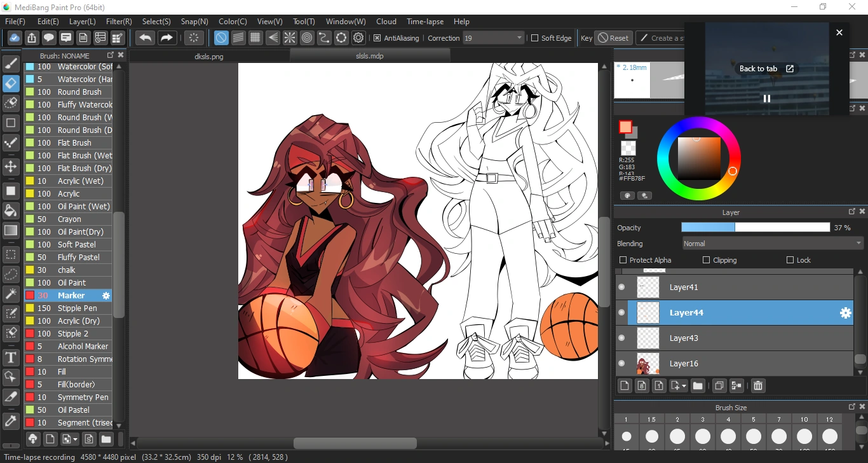This screenshot has height=463, width=868.
Task: Enable the Soft Edge checkbox
Action: [536, 38]
